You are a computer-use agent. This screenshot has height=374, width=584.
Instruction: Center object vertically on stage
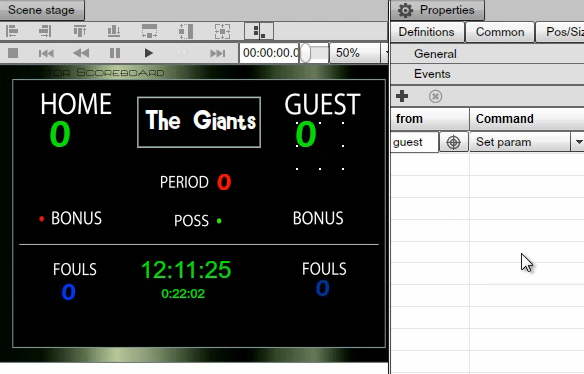tap(186, 31)
